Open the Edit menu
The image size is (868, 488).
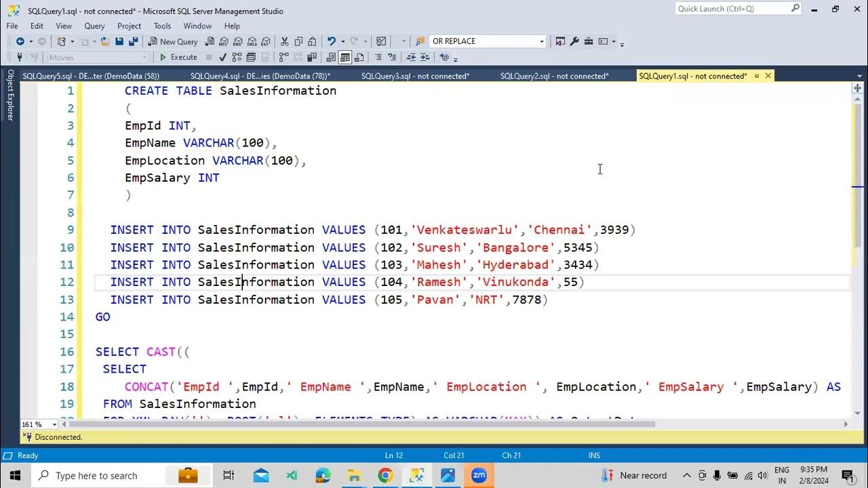pos(37,26)
